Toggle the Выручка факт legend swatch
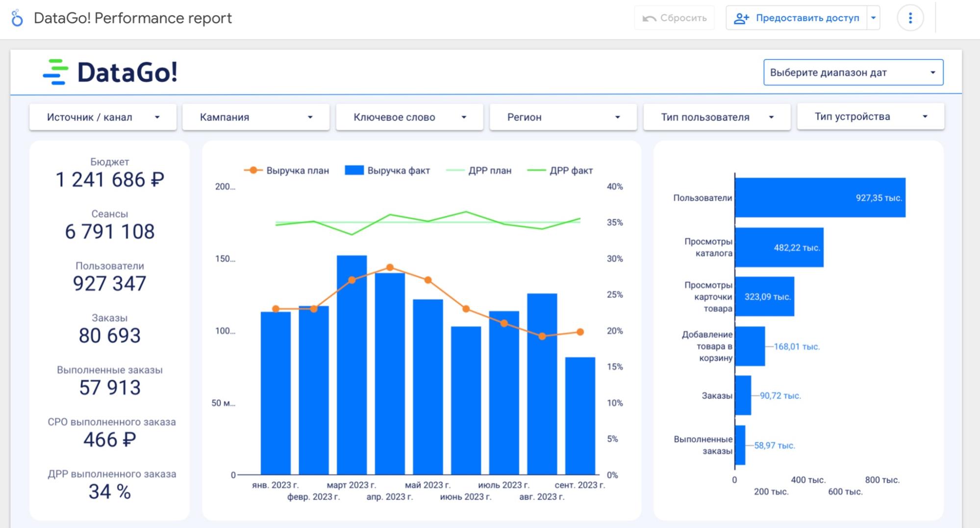Screen dimensions: 980x528 pyautogui.click(x=354, y=170)
